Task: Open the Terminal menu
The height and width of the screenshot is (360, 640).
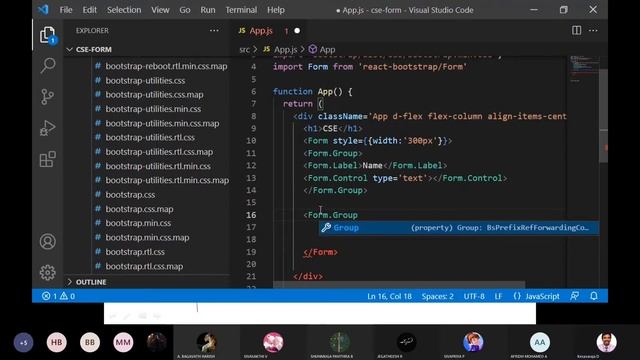Action: click(x=241, y=10)
